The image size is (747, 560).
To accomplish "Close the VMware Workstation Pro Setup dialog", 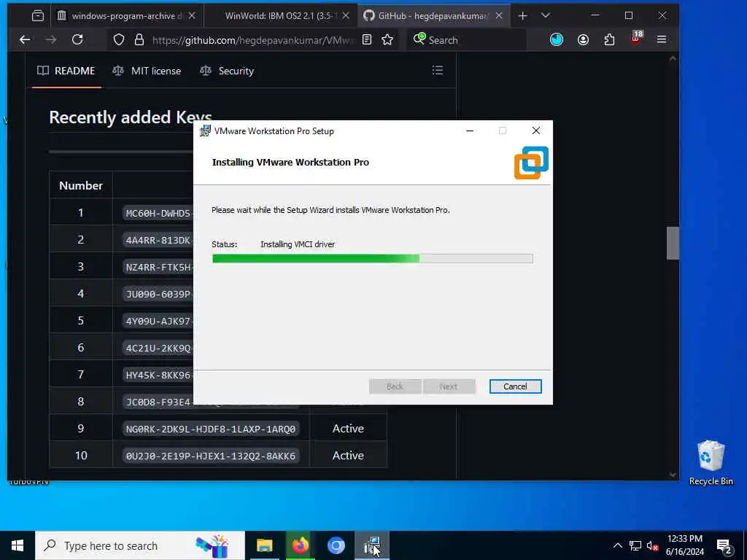I will (536, 131).
